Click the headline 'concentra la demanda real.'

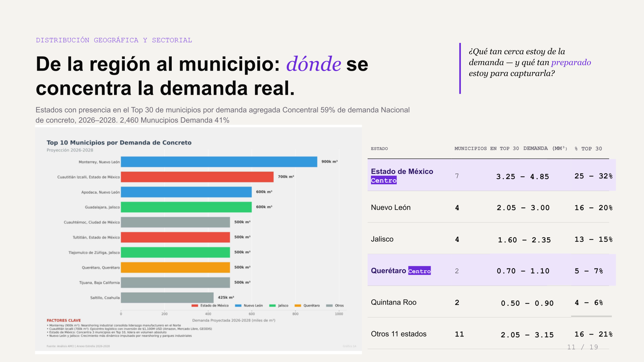pyautogui.click(x=165, y=88)
